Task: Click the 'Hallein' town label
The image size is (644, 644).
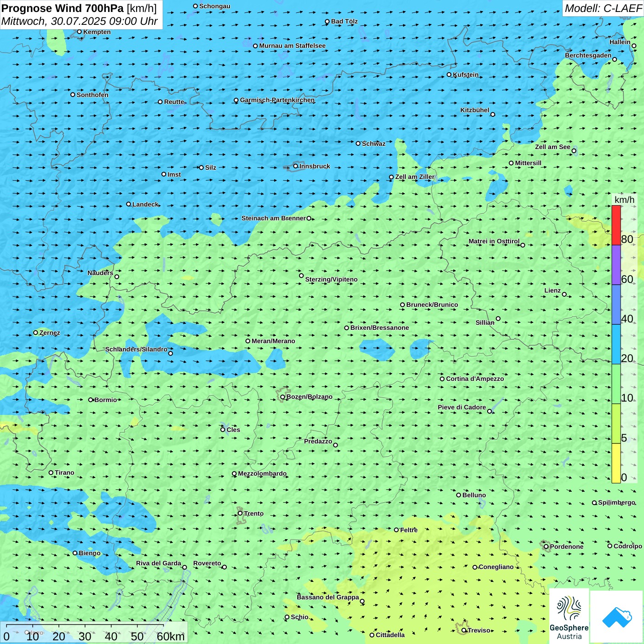Action: [620, 42]
